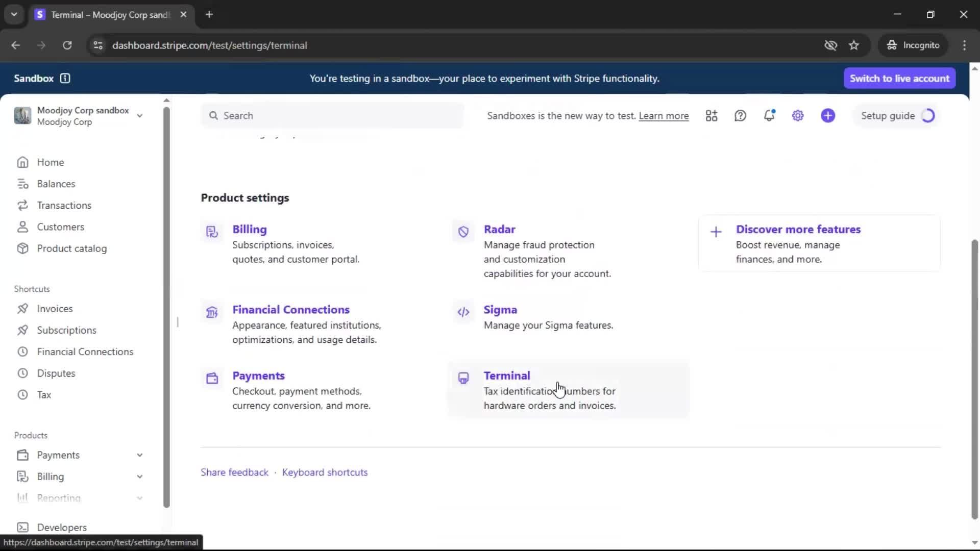Screen dimensions: 980x551
Task: Click the Product catalog cube icon
Action: 22,248
